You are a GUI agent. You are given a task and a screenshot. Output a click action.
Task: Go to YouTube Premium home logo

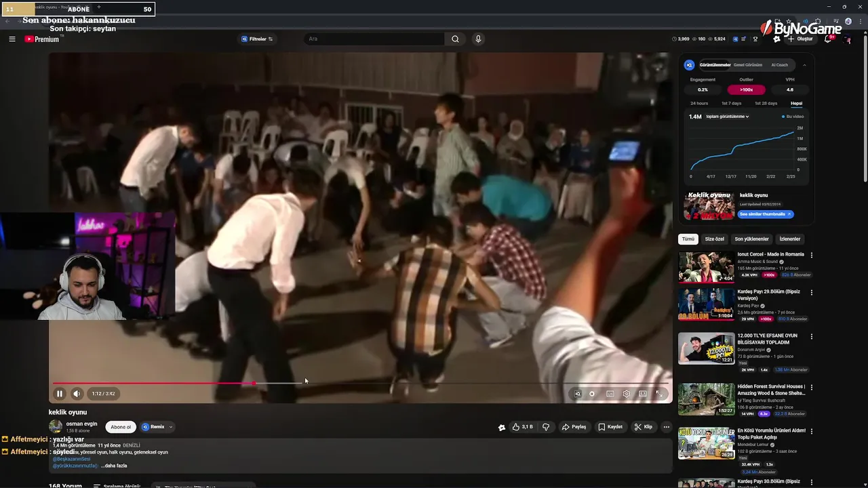pyautogui.click(x=42, y=39)
